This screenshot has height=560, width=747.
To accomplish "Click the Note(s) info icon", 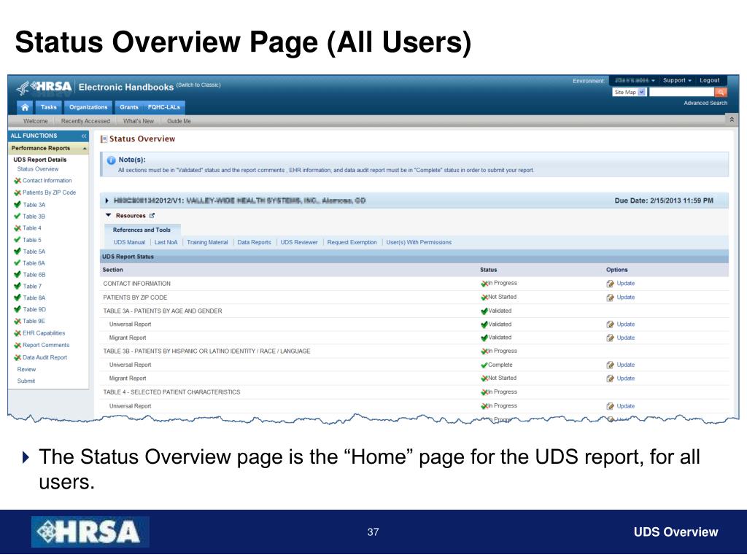I will [111, 160].
